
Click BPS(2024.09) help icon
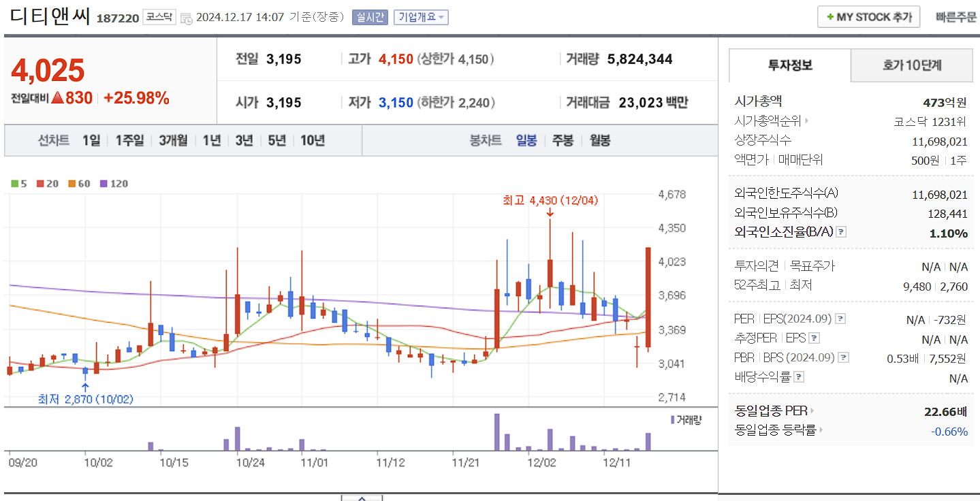[x=843, y=357]
